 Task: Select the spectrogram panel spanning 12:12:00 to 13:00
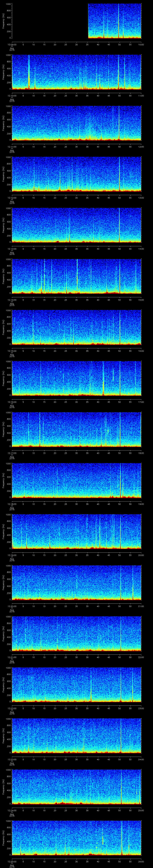click(76, 174)
